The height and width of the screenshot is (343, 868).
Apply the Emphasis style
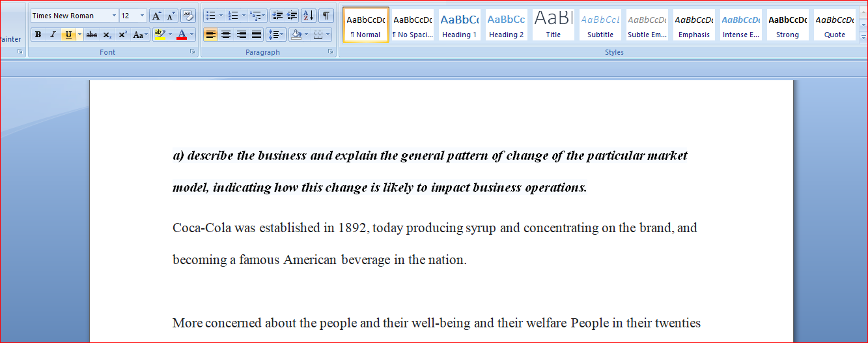click(x=694, y=25)
